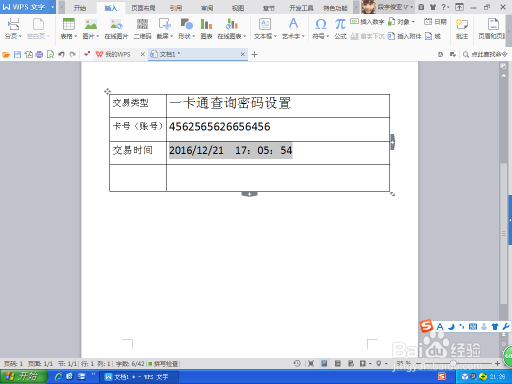Toggle 拼写检查 (spell check) in status bar

[163, 364]
